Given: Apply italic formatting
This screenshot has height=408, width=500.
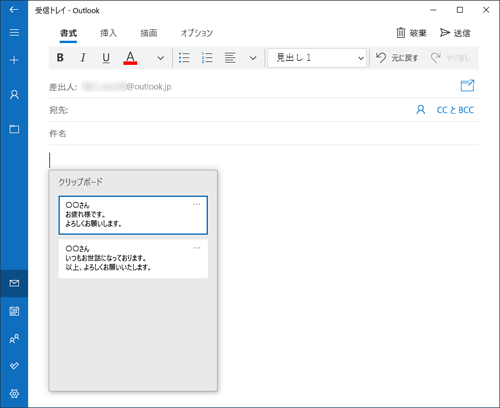Looking at the screenshot, I should coord(83,58).
